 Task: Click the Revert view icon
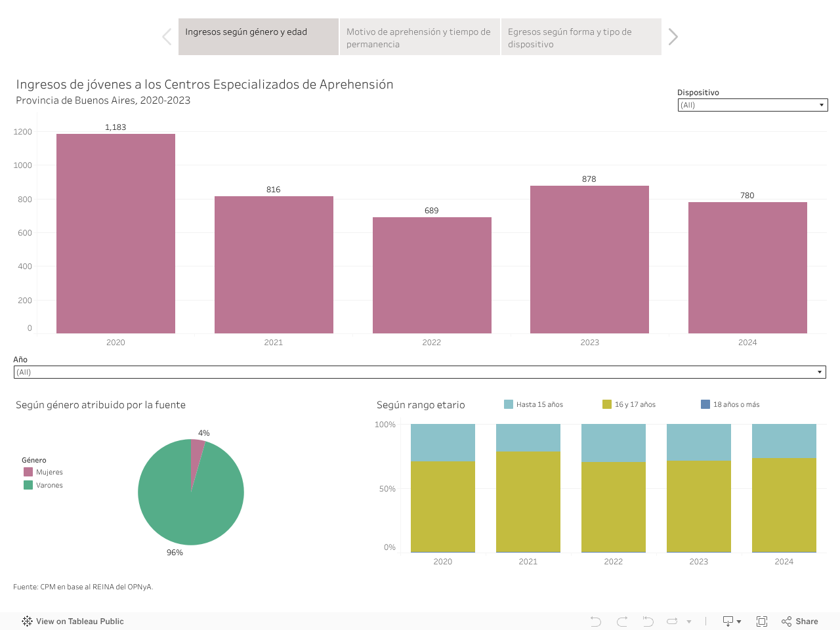point(648,621)
